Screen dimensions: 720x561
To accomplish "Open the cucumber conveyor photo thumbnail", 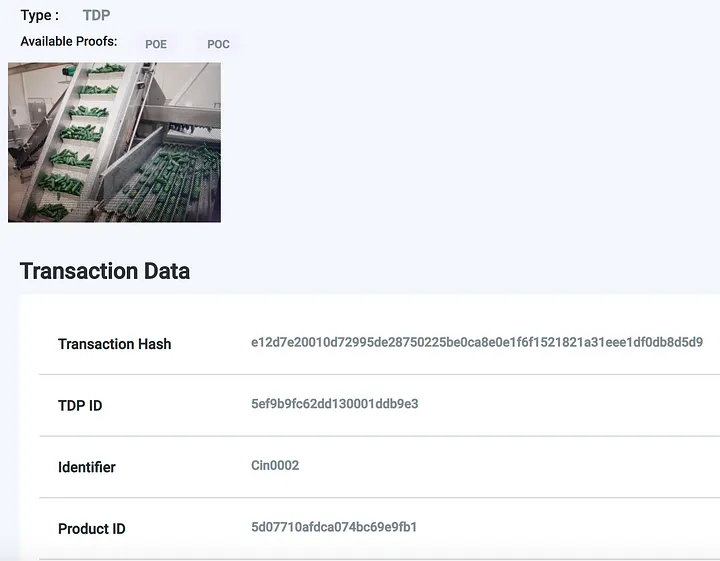I will pyautogui.click(x=114, y=142).
